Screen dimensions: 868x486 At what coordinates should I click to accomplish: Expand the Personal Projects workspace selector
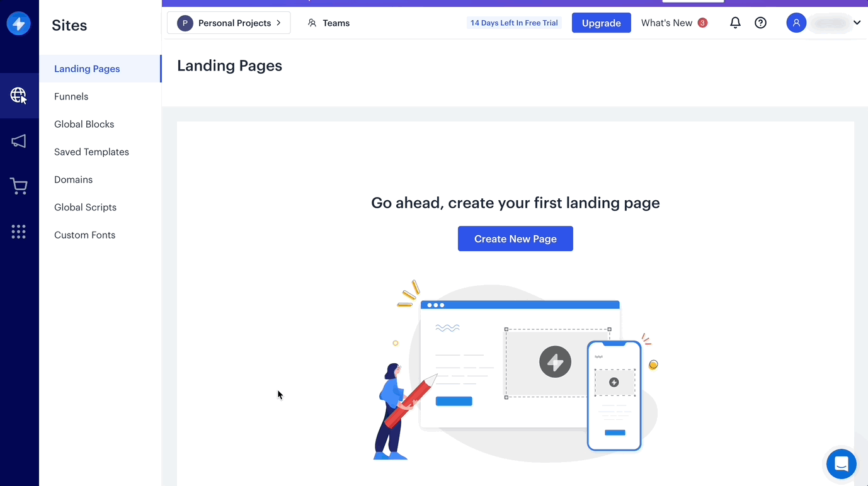(x=229, y=23)
